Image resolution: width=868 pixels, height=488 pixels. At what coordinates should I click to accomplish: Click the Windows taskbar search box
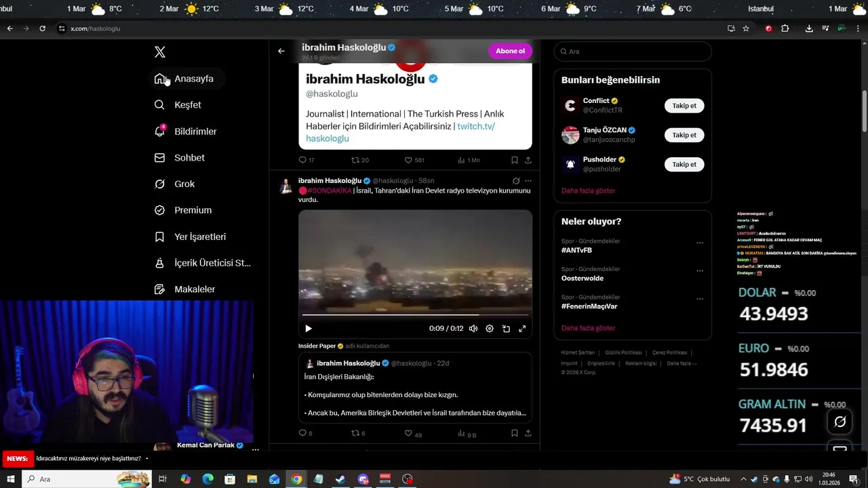point(87,479)
